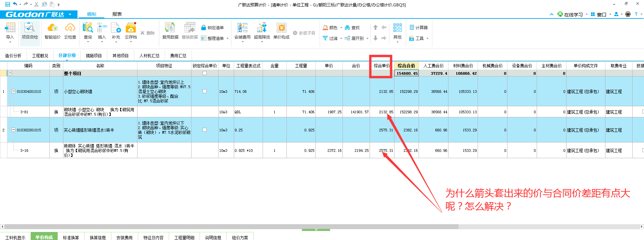Viewport: 644px width, 240px height.
Task: Click the Save icon in the quick access bar
Action: tap(7, 4)
